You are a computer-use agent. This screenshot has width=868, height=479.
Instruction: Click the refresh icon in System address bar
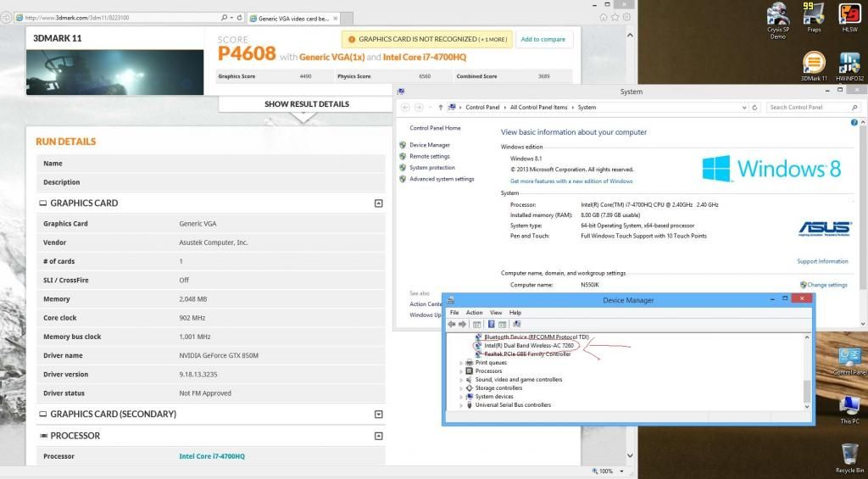point(757,108)
